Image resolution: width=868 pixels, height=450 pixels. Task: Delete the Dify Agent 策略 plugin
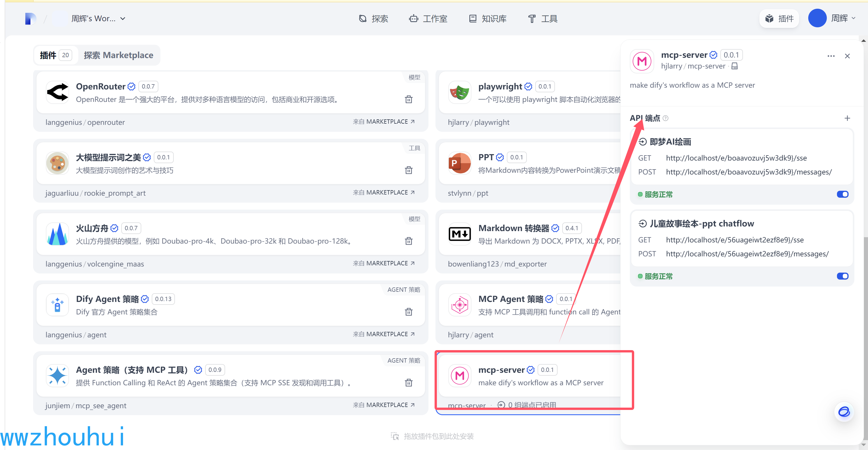tap(408, 312)
